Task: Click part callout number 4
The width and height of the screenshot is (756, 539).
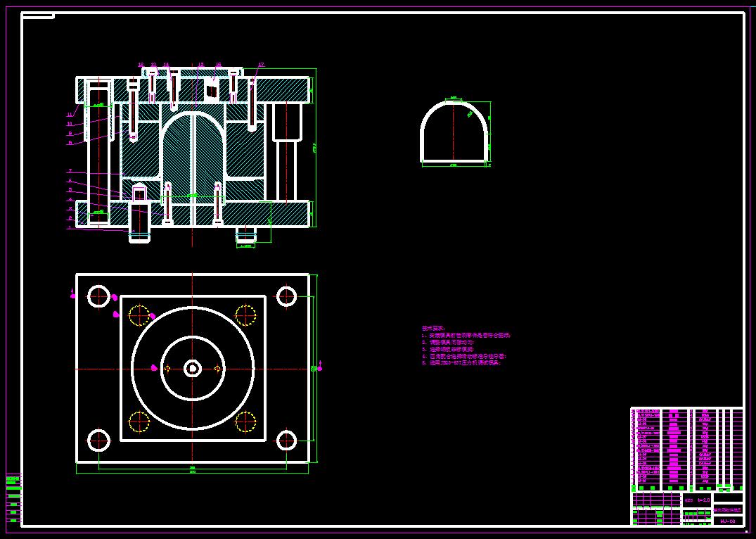Action: click(x=70, y=199)
